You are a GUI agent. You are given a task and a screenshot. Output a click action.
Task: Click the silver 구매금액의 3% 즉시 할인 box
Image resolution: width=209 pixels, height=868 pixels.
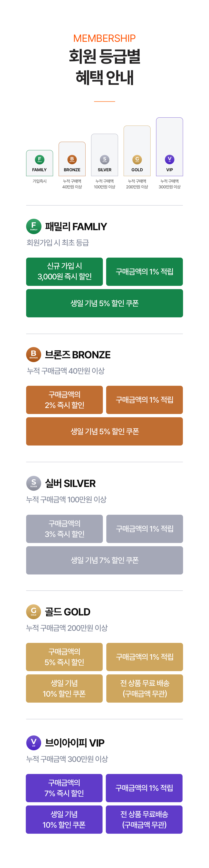point(64,529)
